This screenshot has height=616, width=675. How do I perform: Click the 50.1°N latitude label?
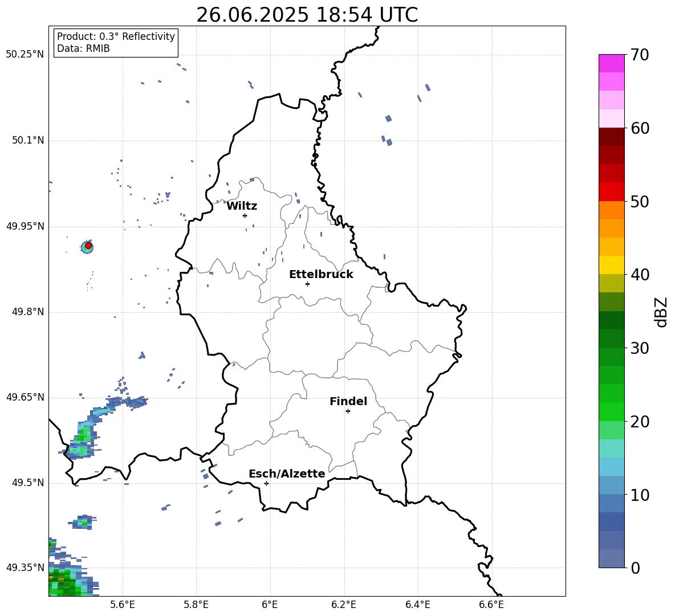click(27, 140)
